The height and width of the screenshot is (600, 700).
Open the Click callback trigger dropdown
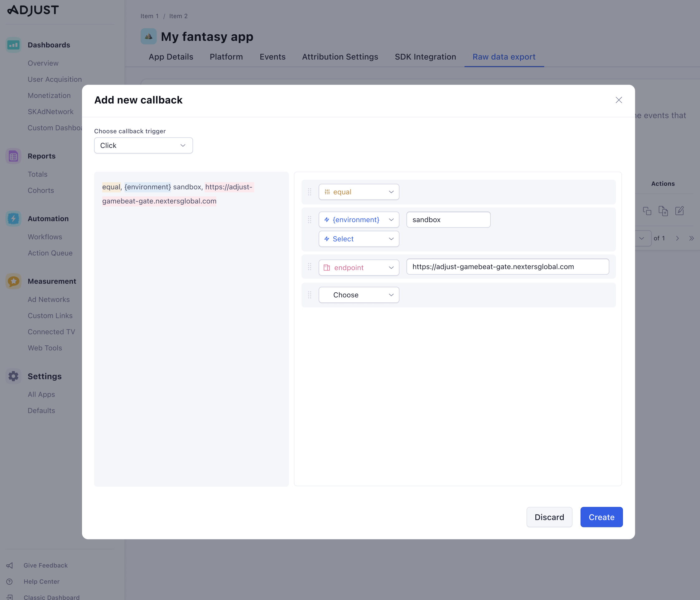(143, 145)
